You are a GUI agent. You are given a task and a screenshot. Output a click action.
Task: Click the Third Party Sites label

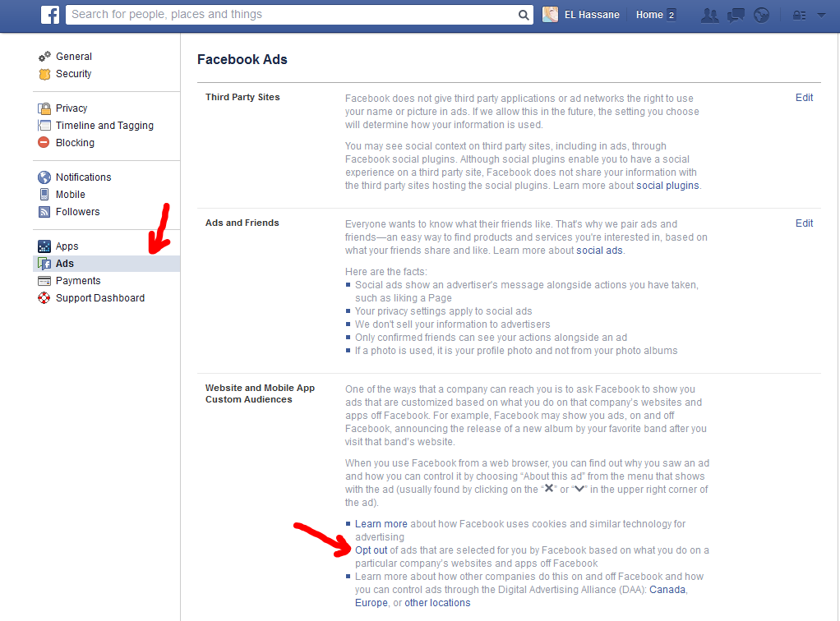point(242,97)
